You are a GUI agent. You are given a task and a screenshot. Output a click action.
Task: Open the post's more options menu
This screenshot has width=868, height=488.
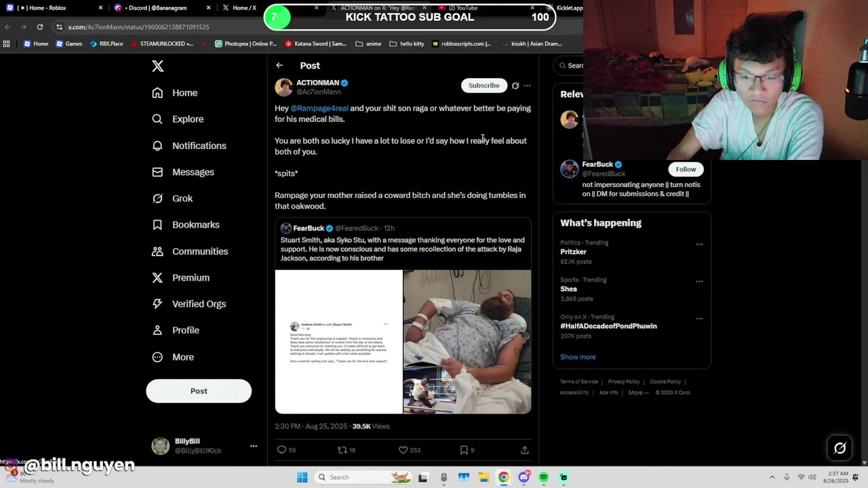(x=527, y=85)
